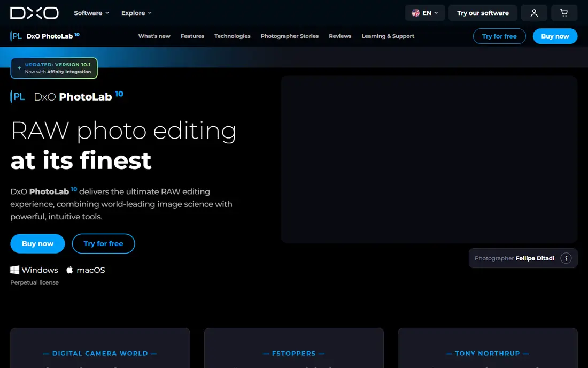Screen dimensions: 588x368
Task: Click the DxO logo in header
Action: [x=34, y=13]
